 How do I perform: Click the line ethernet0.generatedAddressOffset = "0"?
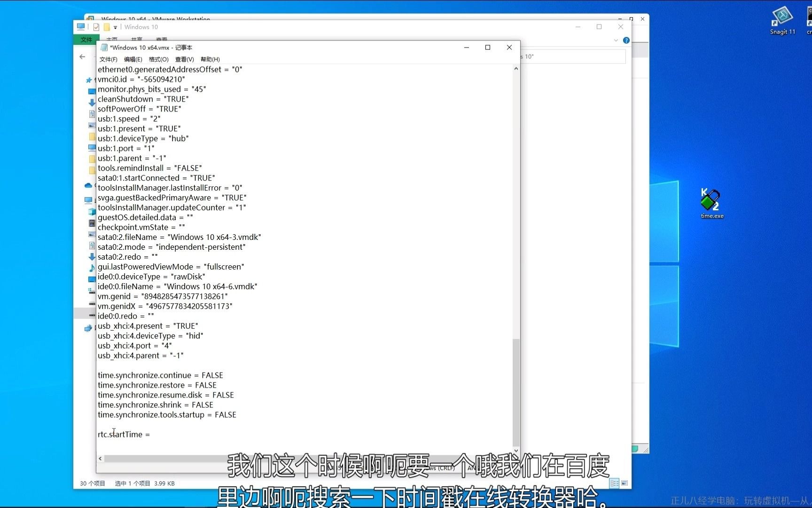click(x=170, y=69)
